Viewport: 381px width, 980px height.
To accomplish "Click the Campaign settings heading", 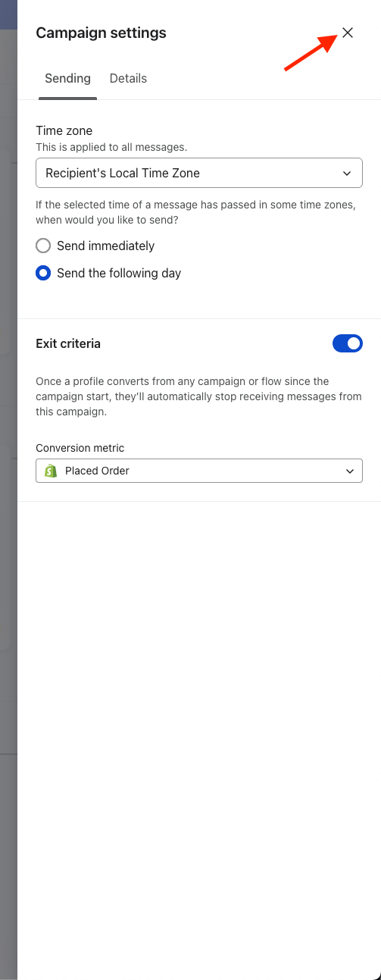I will pyautogui.click(x=101, y=33).
